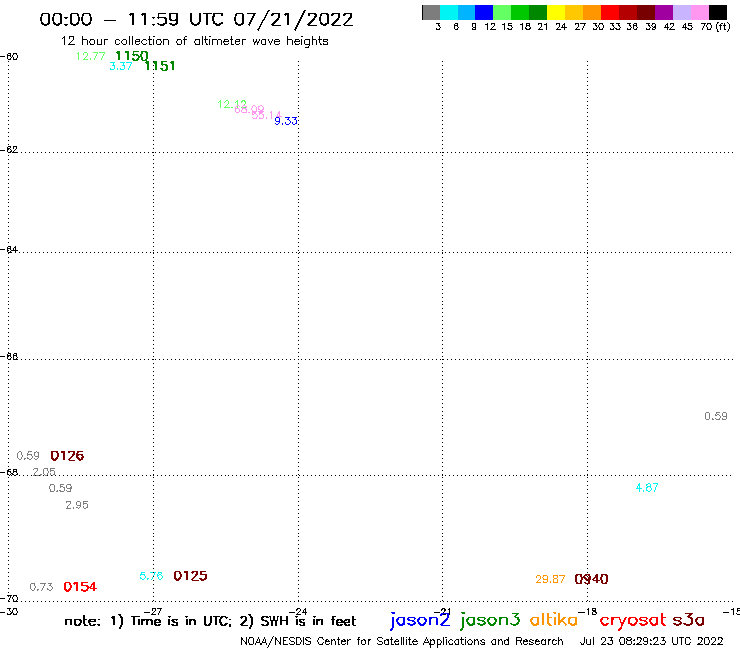This screenshot has height=650, width=740.
Task: Click the blue wave height value 9.33
Action: (286, 121)
